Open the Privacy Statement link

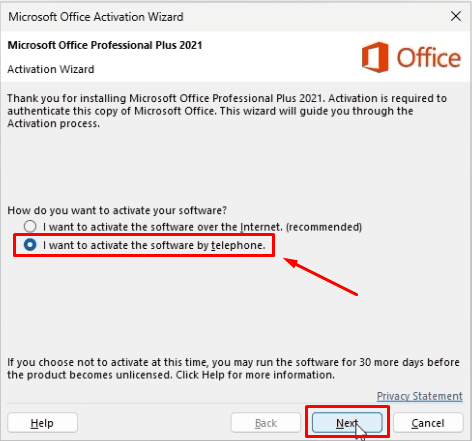tap(420, 396)
